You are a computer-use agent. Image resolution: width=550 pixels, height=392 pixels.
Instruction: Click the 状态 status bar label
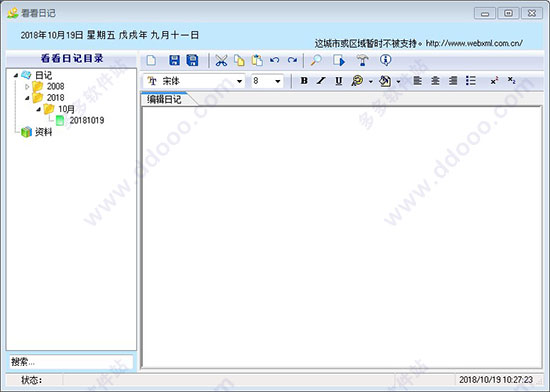(32, 380)
